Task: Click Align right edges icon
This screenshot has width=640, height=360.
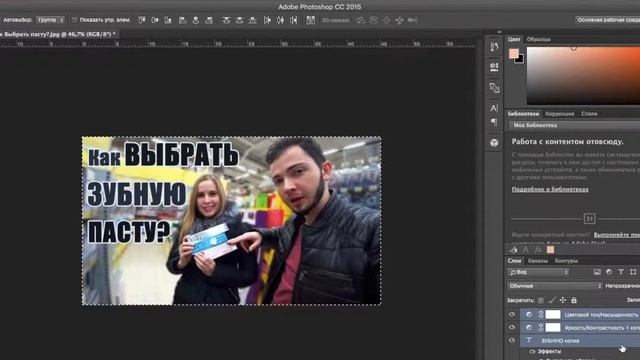Action: [209, 20]
